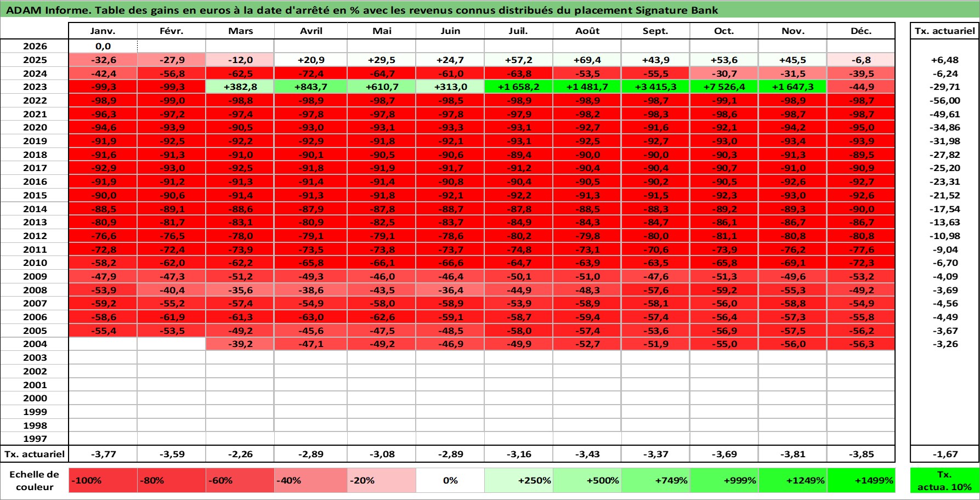Select the -40% color scale swatch
This screenshot has width=980, height=500.
310,480
